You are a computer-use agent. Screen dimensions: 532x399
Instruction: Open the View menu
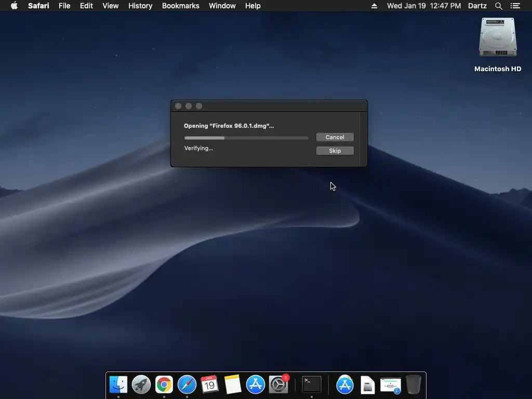click(111, 6)
